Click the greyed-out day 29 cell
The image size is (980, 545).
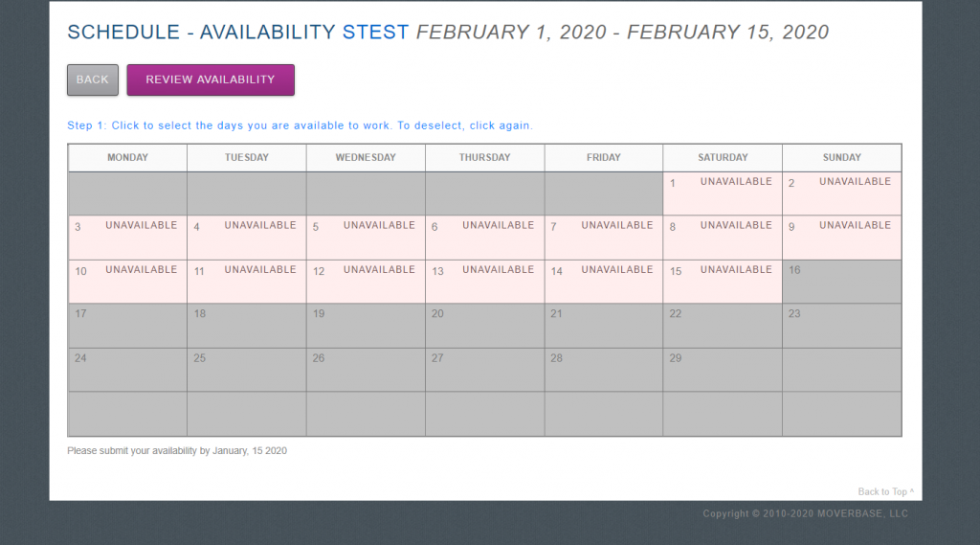723,370
